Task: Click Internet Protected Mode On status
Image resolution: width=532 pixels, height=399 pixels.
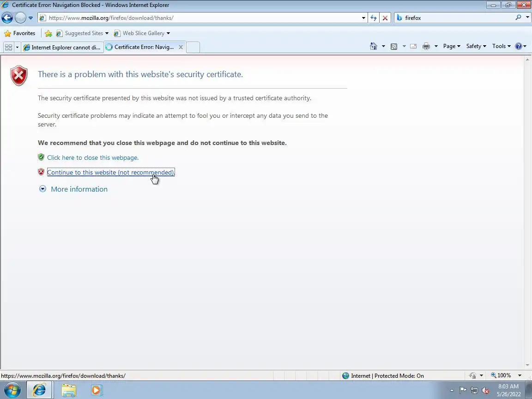Action: point(383,375)
